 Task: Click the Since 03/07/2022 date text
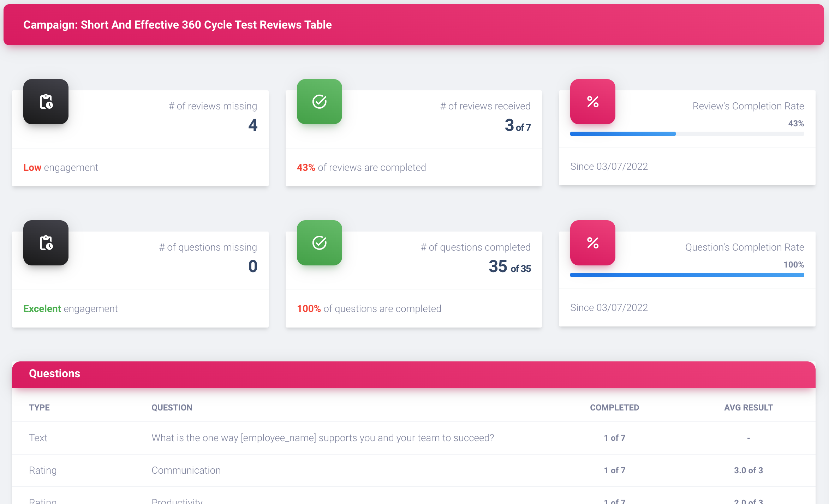coord(609,166)
